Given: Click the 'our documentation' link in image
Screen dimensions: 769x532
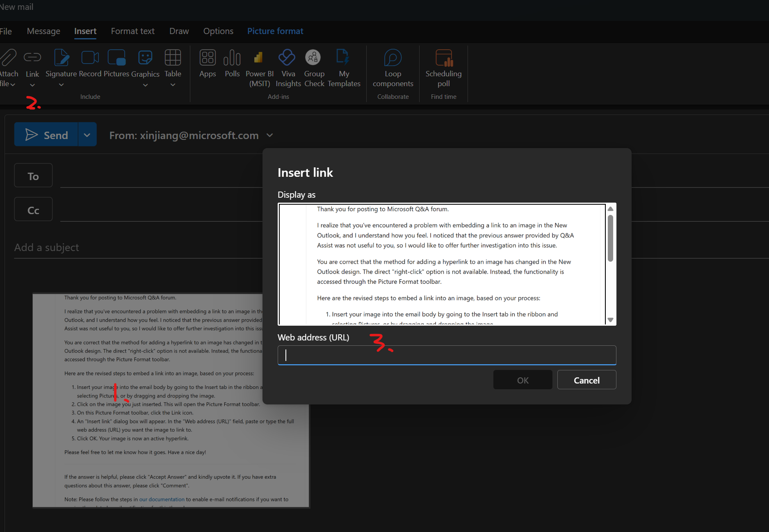Looking at the screenshot, I should pyautogui.click(x=162, y=499).
